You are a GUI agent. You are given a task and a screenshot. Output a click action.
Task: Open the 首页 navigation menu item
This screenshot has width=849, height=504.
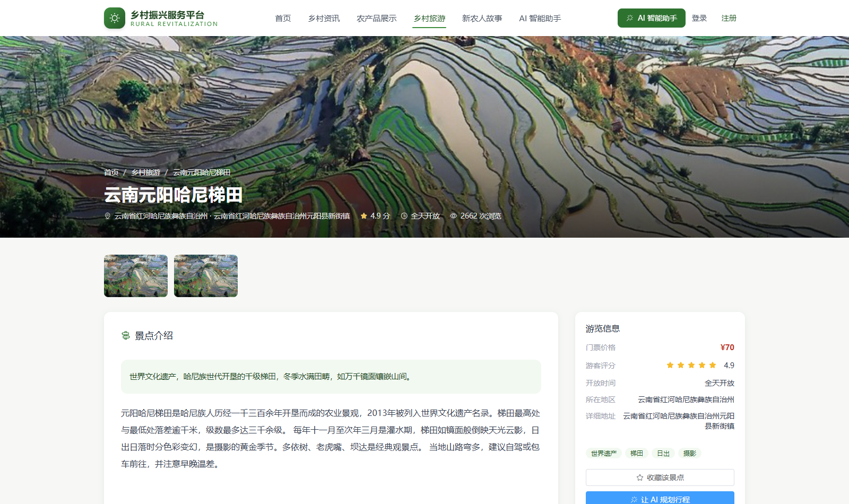[x=283, y=19]
